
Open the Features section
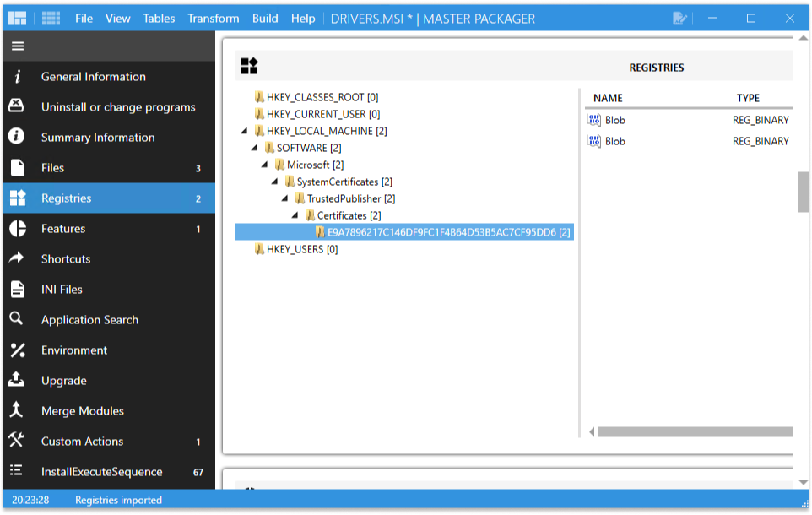click(x=109, y=229)
